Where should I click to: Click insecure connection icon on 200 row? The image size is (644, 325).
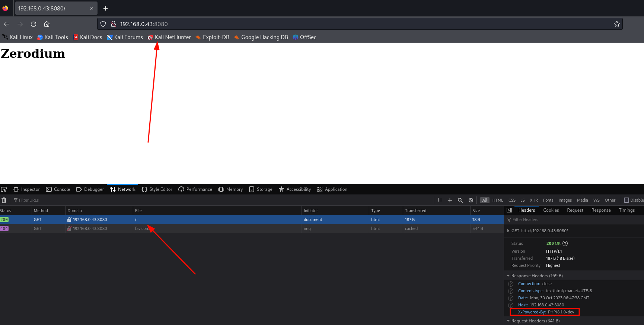pos(69,220)
